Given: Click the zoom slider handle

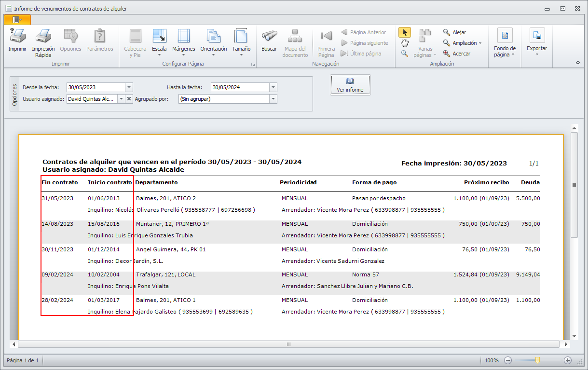Looking at the screenshot, I should pyautogui.click(x=537, y=360).
